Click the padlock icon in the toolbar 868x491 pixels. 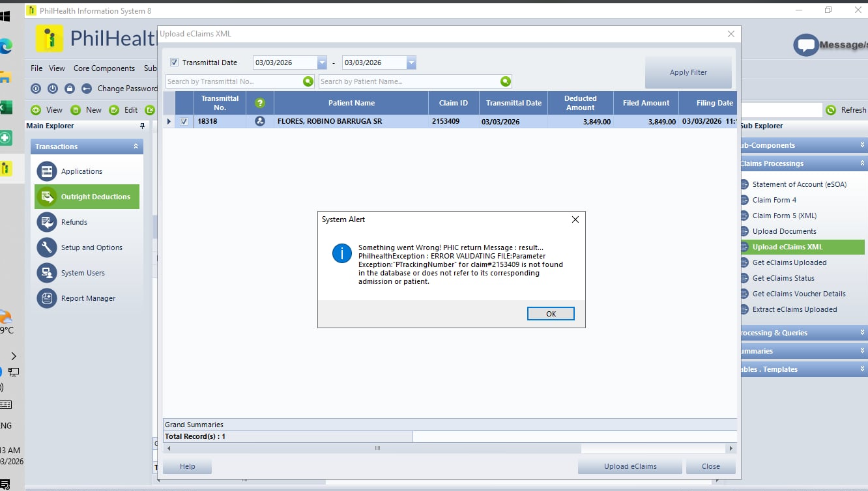tap(70, 89)
